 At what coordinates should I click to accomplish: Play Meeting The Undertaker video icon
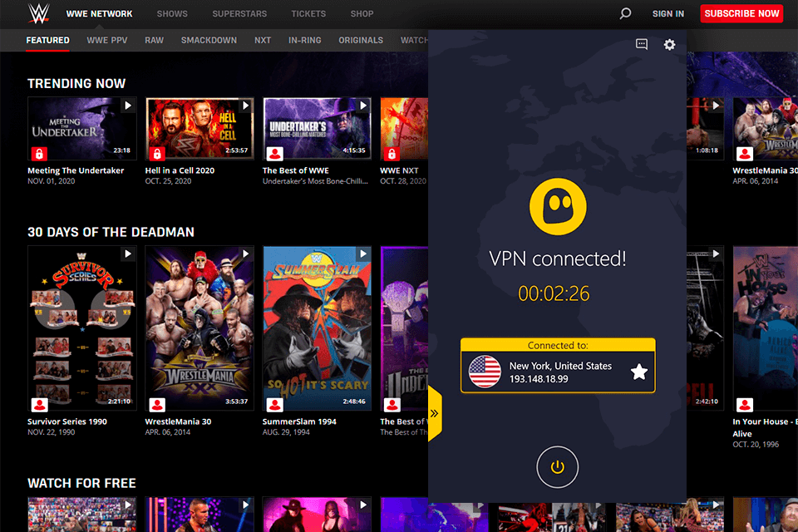pos(128,106)
